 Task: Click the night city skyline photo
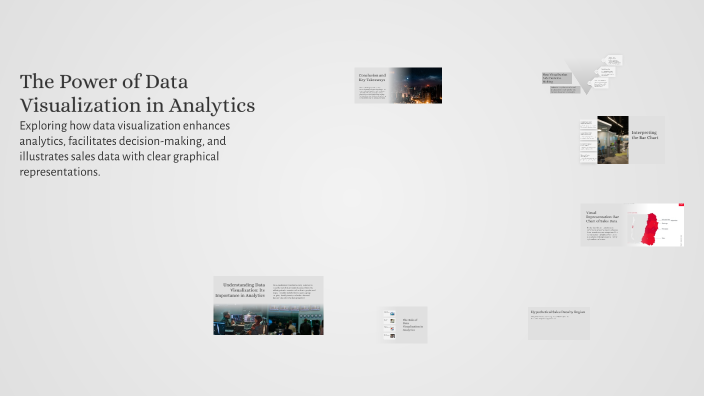point(415,85)
